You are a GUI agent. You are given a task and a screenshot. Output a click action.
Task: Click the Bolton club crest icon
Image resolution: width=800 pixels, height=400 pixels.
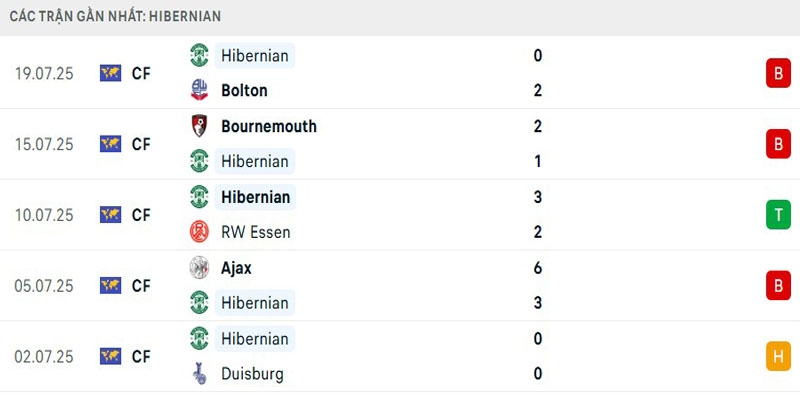[199, 90]
